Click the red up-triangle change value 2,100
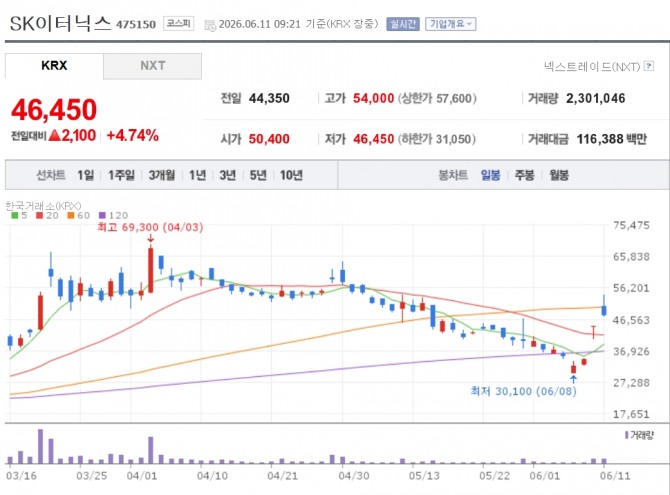Image resolution: width=670 pixels, height=495 pixels. point(73,136)
